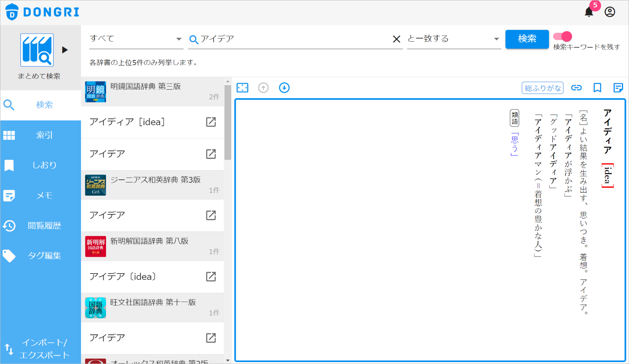The image size is (629, 364).
Task: Bookmark this entry with bookmark icon
Action: 597,88
